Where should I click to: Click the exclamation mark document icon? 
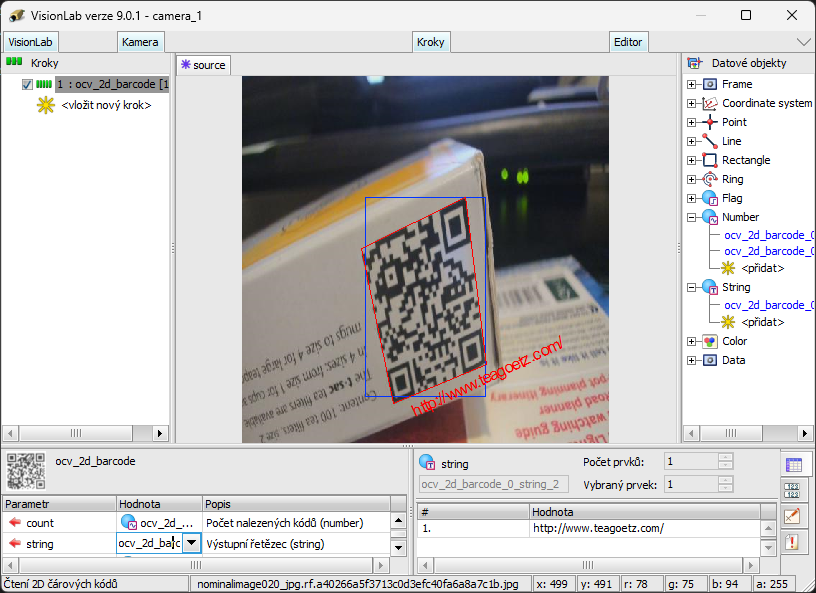(792, 542)
